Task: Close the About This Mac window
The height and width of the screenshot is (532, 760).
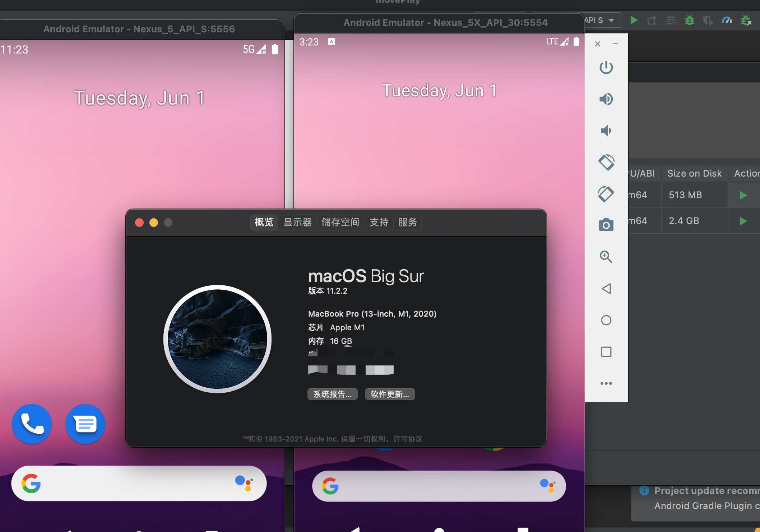Action: 139,223
